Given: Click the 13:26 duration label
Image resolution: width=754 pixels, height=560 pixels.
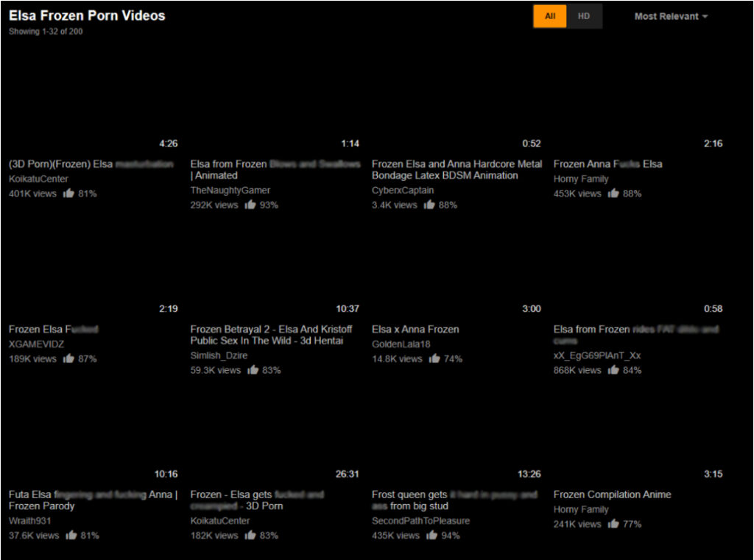Looking at the screenshot, I should (x=529, y=474).
